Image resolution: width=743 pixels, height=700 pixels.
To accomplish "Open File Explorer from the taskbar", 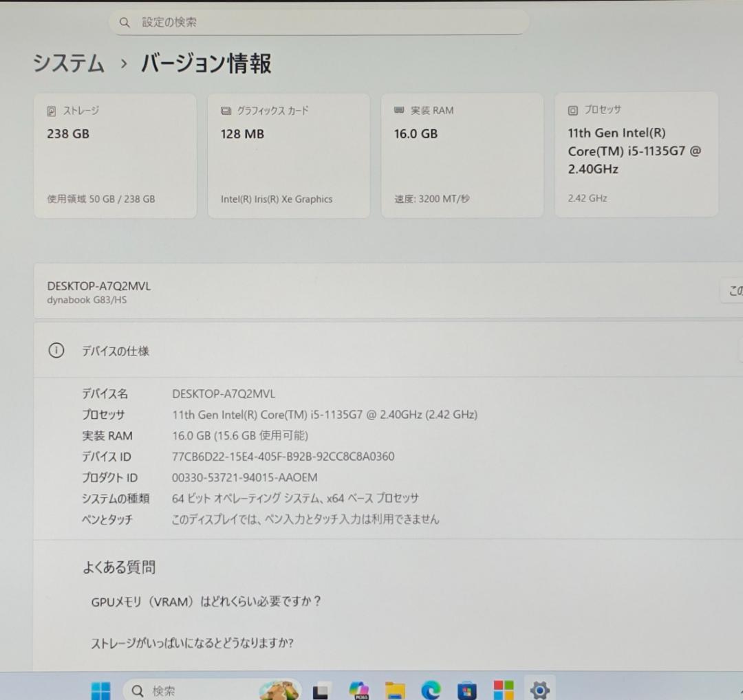I will pos(397,690).
